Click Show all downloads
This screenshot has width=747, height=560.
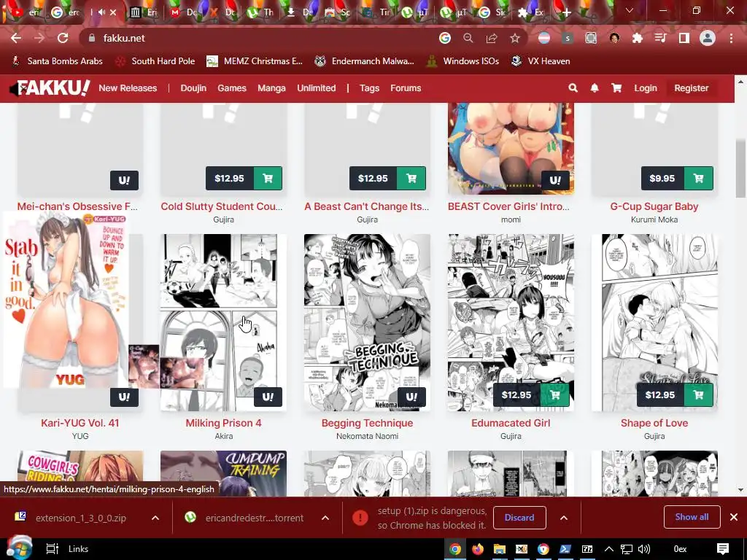click(692, 517)
